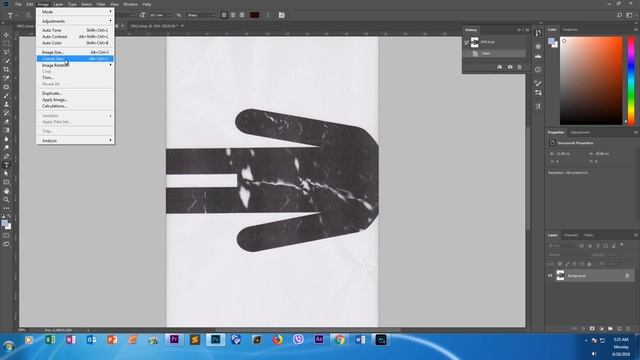Open Excel from the taskbar
The height and width of the screenshot is (360, 640).
50,340
